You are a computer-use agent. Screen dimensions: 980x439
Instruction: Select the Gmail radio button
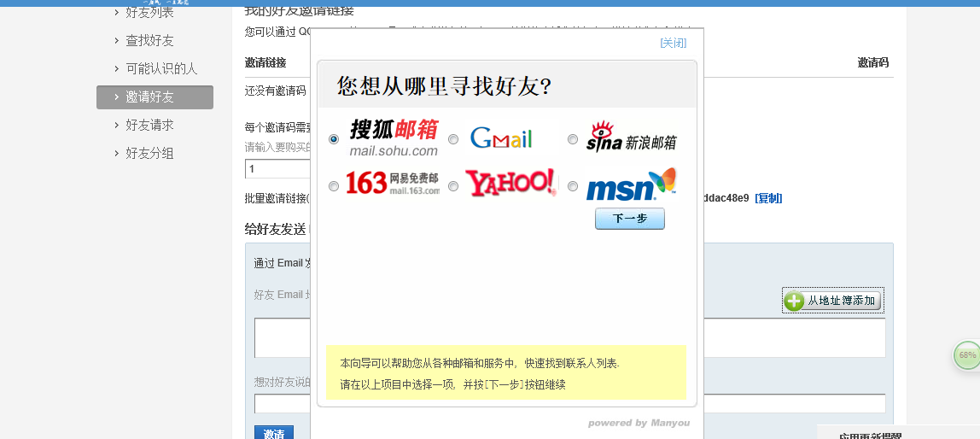pyautogui.click(x=453, y=139)
